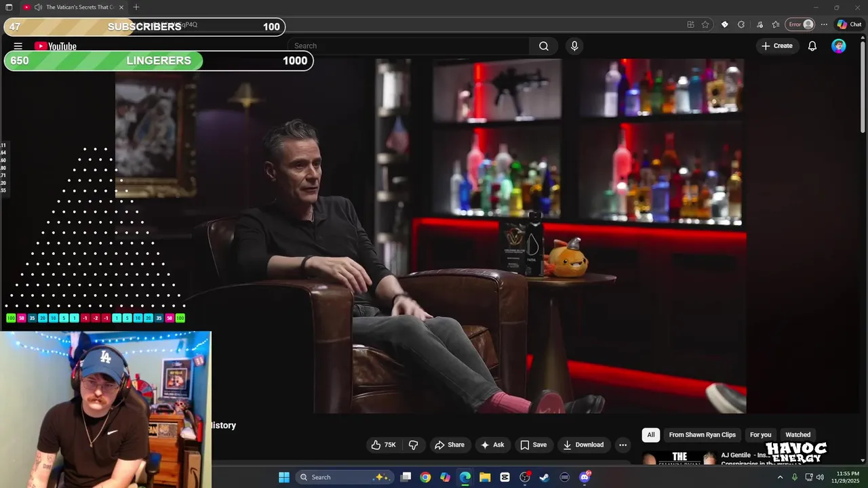Open the diamond-shaped extension icon
The image size is (868, 488).
coord(724,24)
